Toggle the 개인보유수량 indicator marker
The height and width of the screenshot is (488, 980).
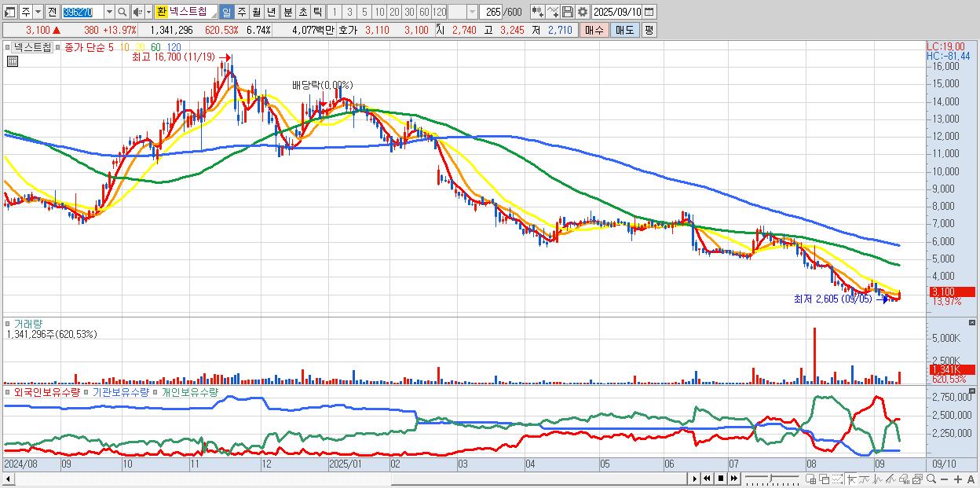pyautogui.click(x=156, y=391)
